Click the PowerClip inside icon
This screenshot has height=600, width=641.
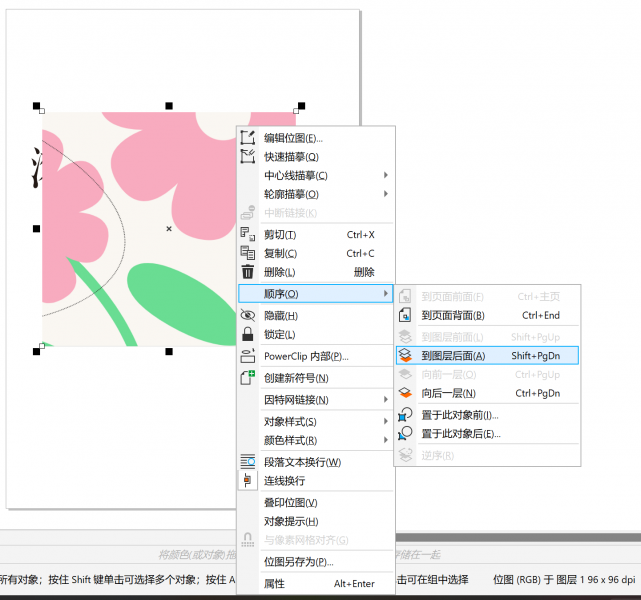[248, 356]
